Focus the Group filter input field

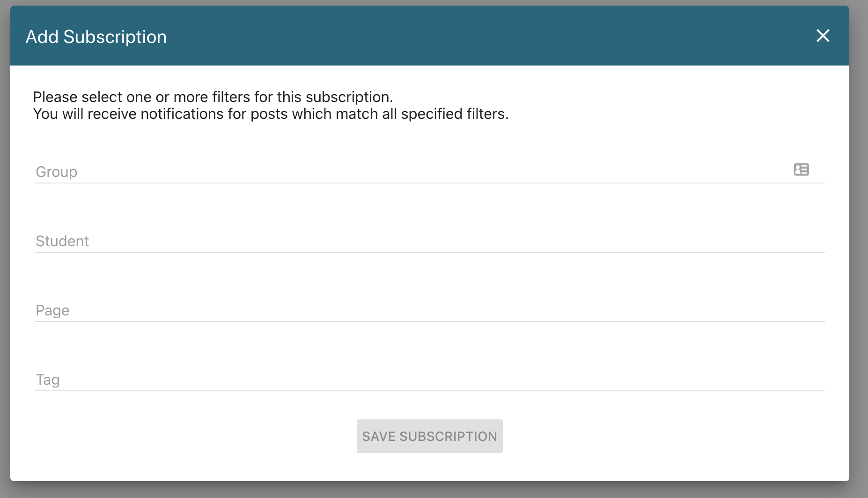(412, 172)
